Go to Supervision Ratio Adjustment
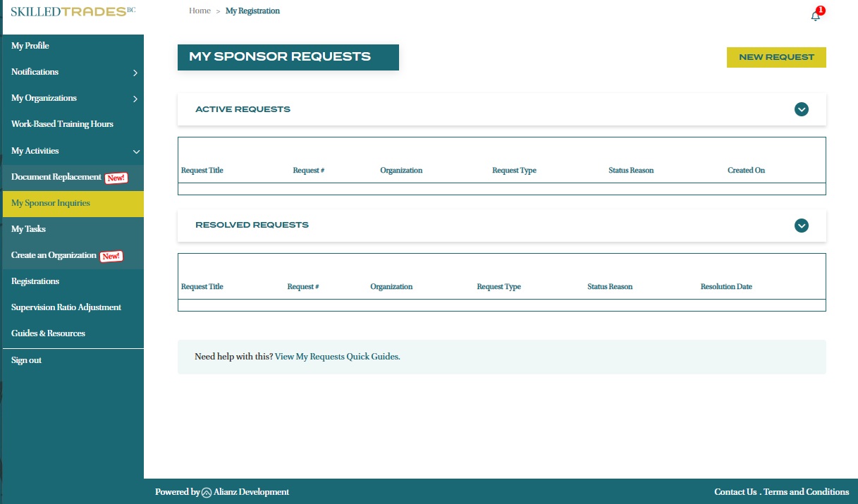The image size is (858, 504). coord(66,307)
